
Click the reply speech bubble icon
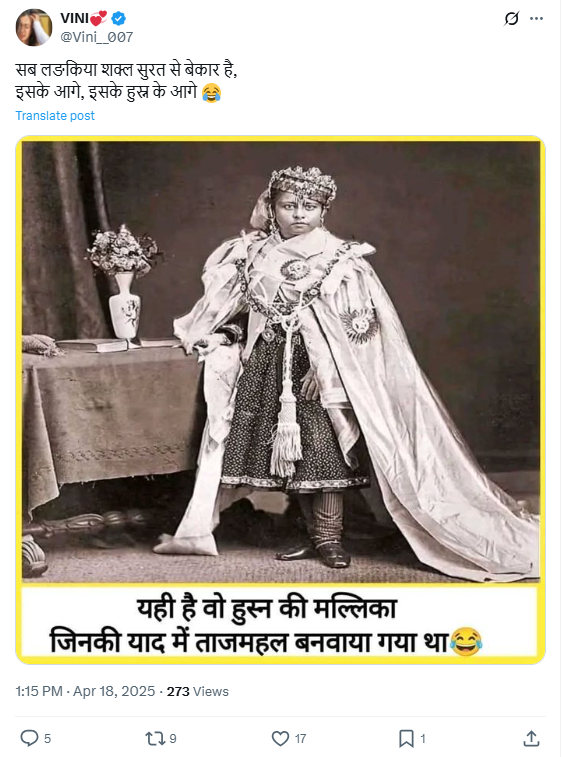(29, 738)
